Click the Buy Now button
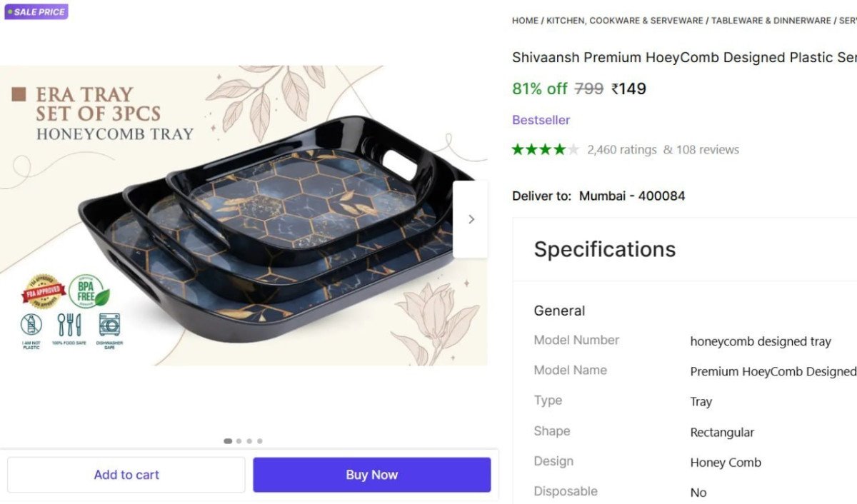 [371, 474]
